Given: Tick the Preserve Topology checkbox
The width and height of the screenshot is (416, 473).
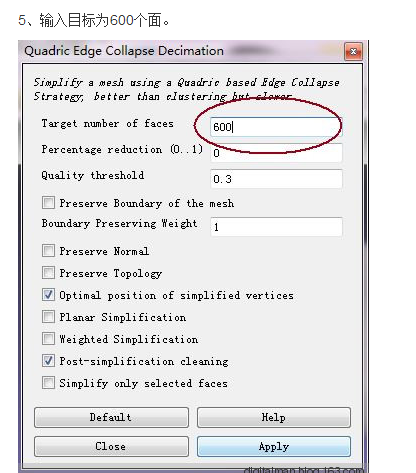Looking at the screenshot, I should click(48, 273).
